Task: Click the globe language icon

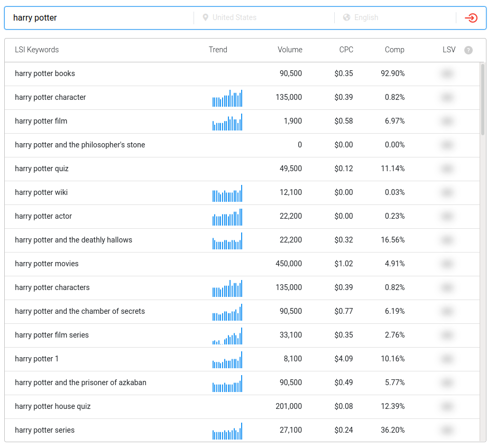Action: [x=347, y=17]
